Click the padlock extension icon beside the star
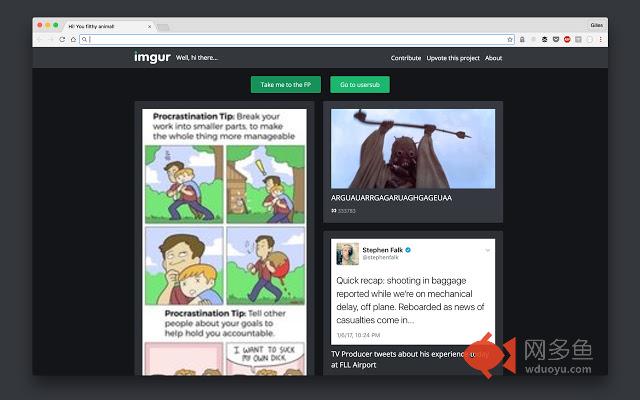 (522, 40)
